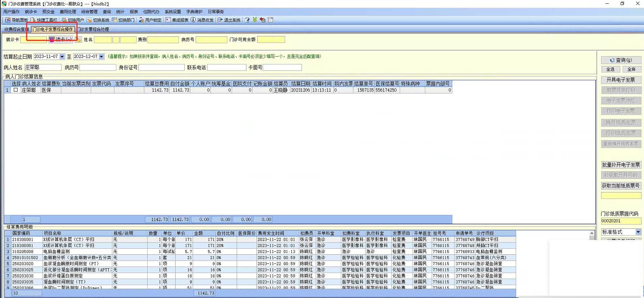Click the 联系电话 input field

coord(227,67)
